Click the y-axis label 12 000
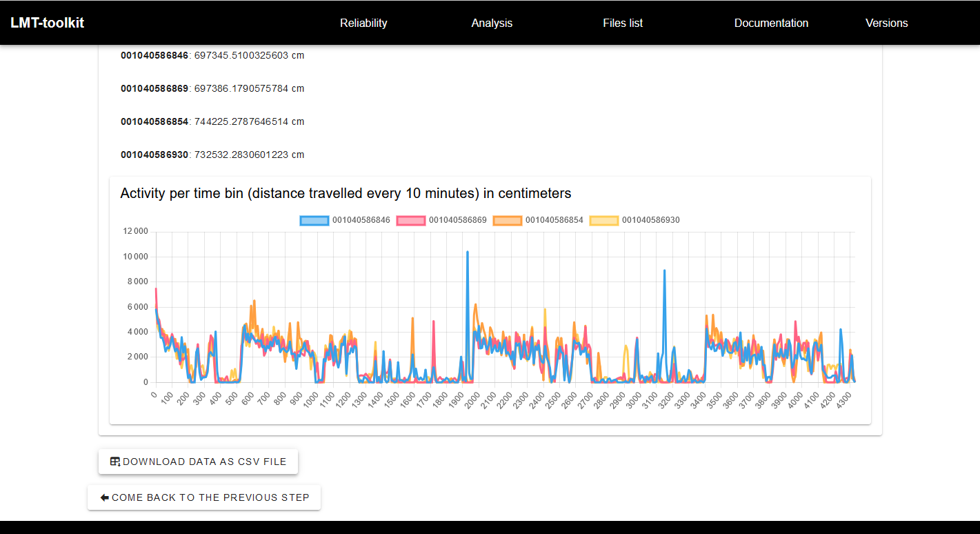This screenshot has width=980, height=534. point(135,231)
